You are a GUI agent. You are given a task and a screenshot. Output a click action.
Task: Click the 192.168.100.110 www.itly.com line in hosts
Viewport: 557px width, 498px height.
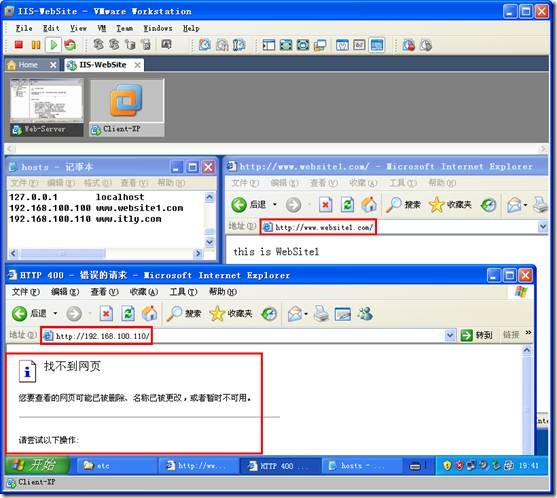85,219
